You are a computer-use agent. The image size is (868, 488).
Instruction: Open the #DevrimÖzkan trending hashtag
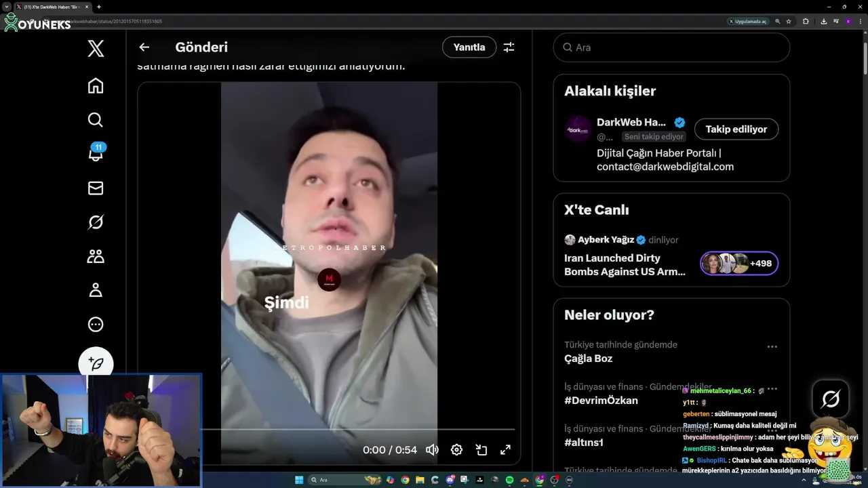(x=601, y=401)
